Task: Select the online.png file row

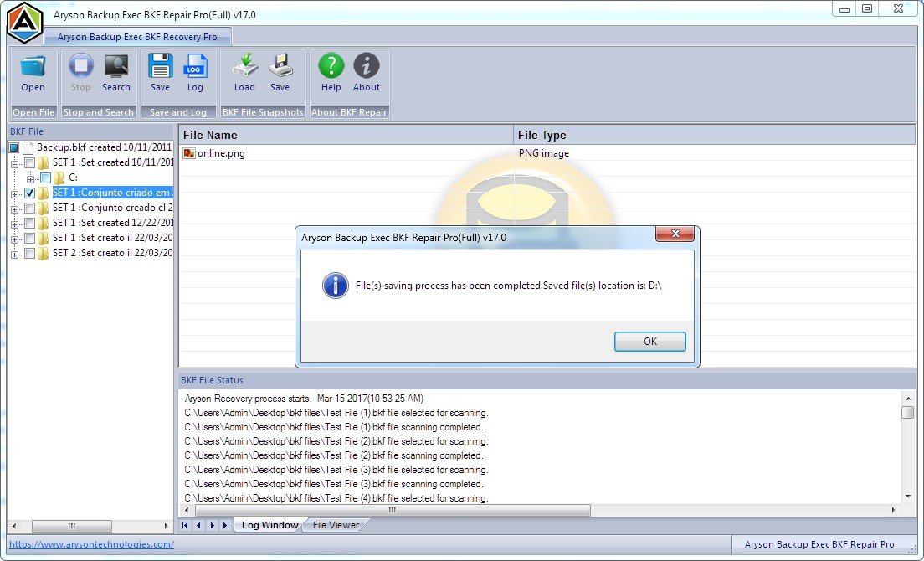Action: [x=547, y=153]
